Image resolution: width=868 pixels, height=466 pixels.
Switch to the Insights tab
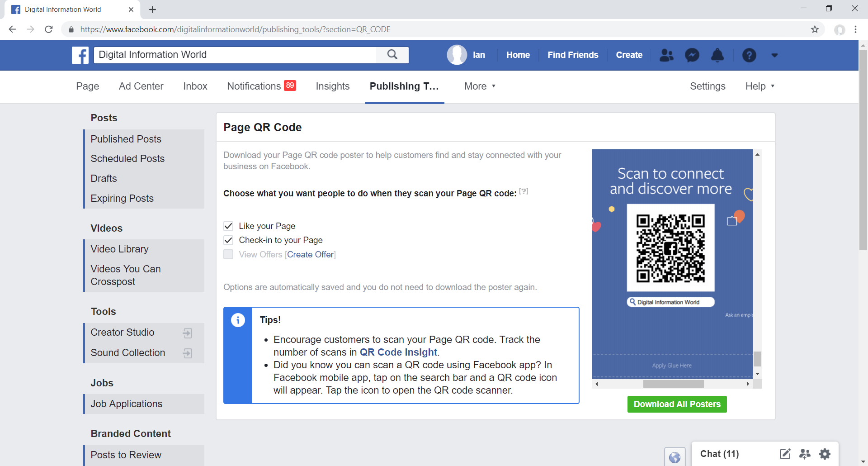pos(332,86)
